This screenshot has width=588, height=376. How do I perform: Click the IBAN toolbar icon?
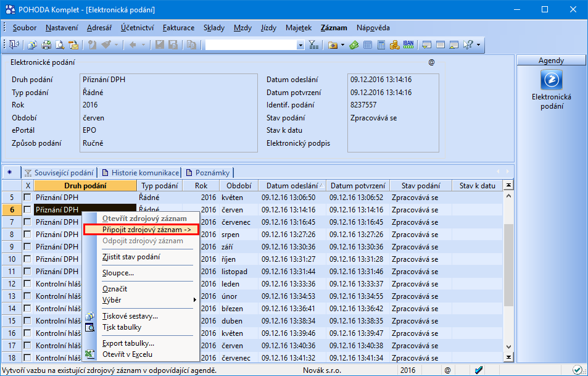click(408, 44)
